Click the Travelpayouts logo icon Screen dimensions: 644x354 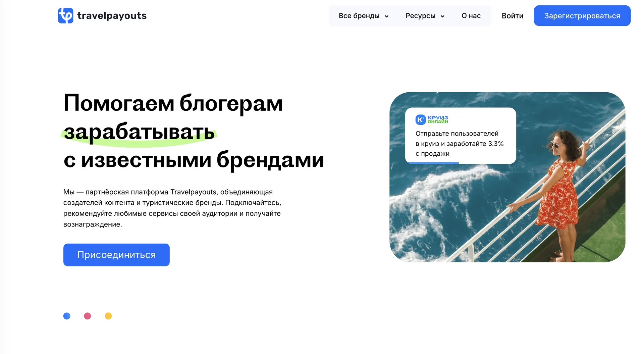65,15
